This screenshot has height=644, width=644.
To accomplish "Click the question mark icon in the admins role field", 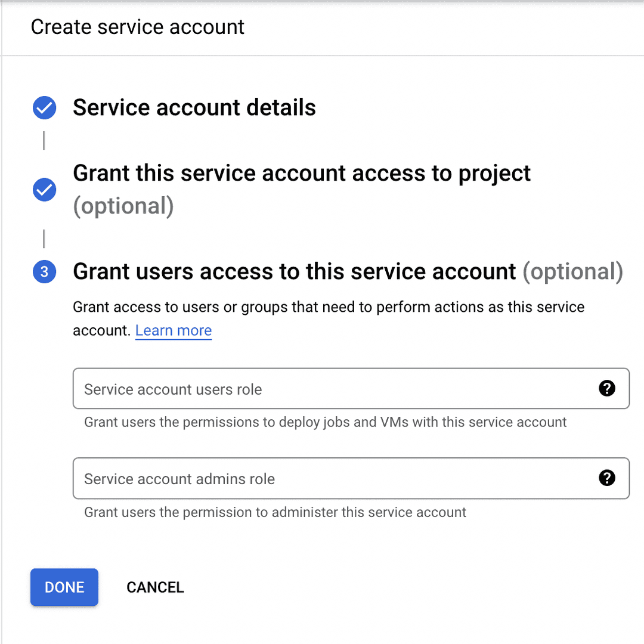I will click(x=607, y=478).
